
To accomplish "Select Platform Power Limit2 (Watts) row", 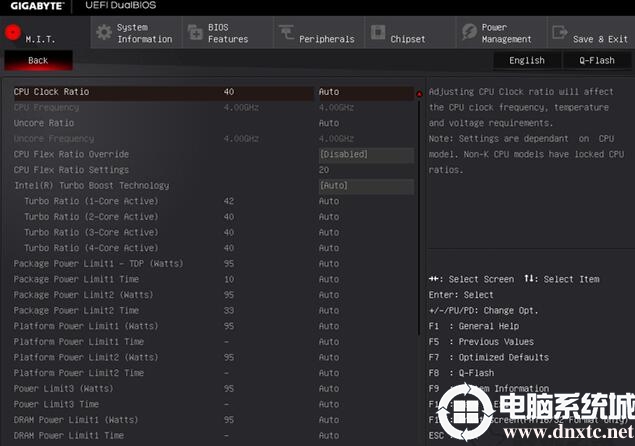I will [86, 357].
